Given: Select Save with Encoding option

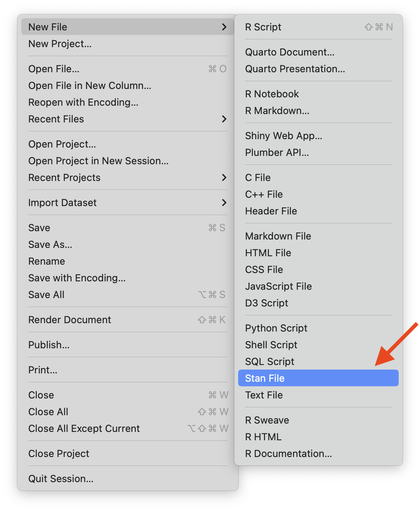Looking at the screenshot, I should click(77, 278).
